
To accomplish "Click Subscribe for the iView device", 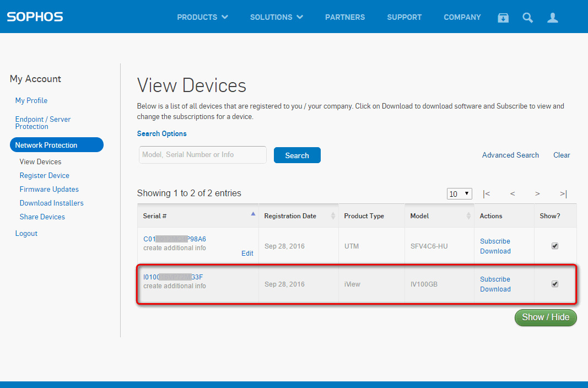I will (495, 279).
